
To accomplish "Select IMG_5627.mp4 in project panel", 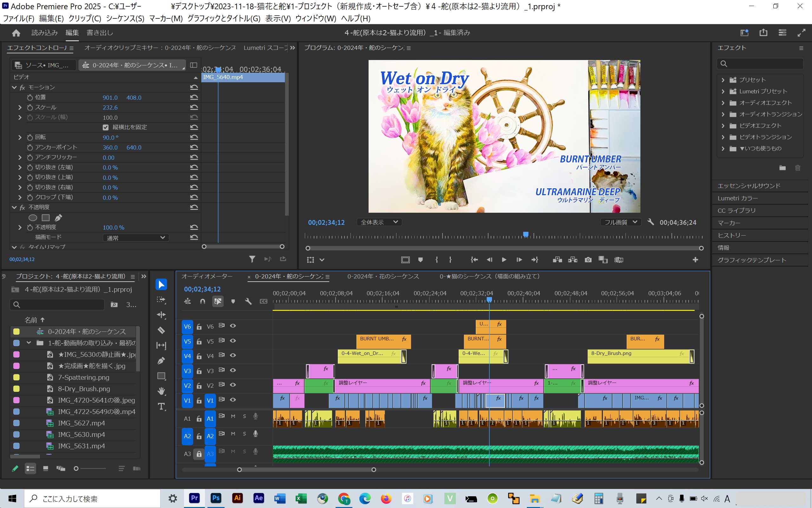I will click(82, 423).
